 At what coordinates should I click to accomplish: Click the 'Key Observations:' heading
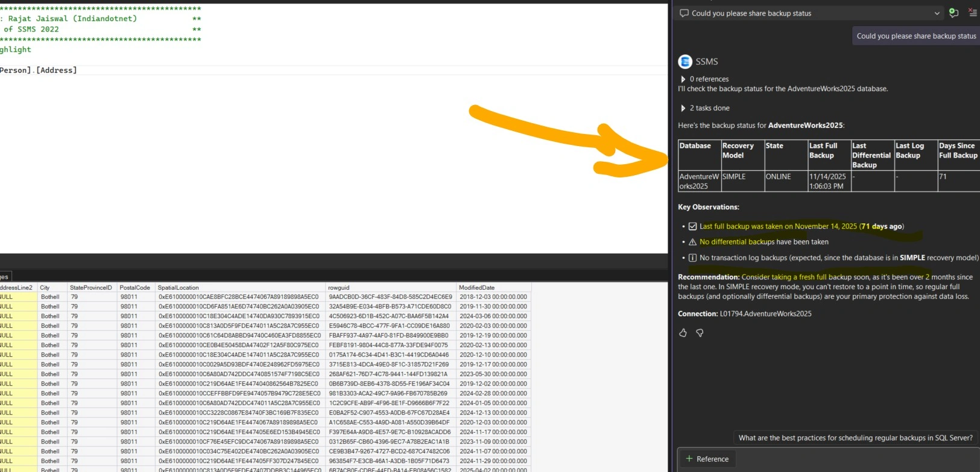709,207
